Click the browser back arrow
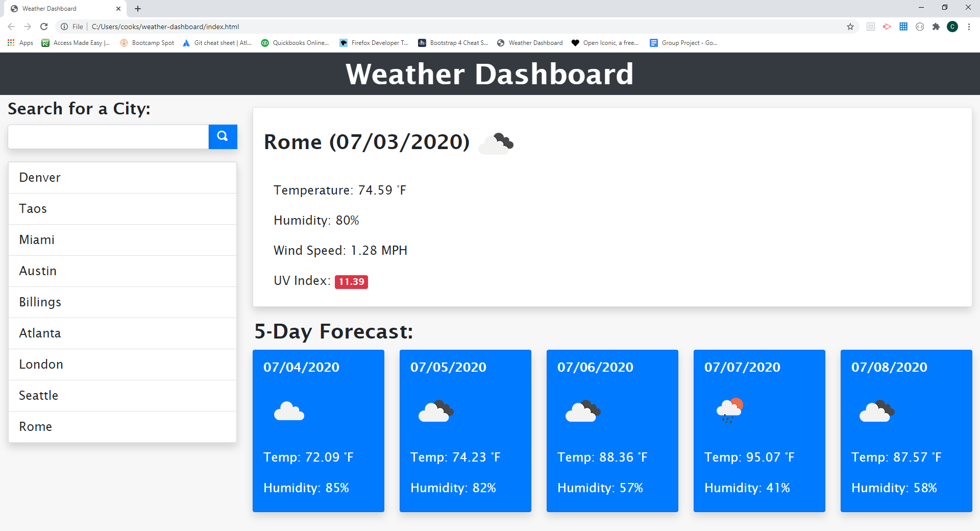Screen dimensions: 980x531 (11, 27)
